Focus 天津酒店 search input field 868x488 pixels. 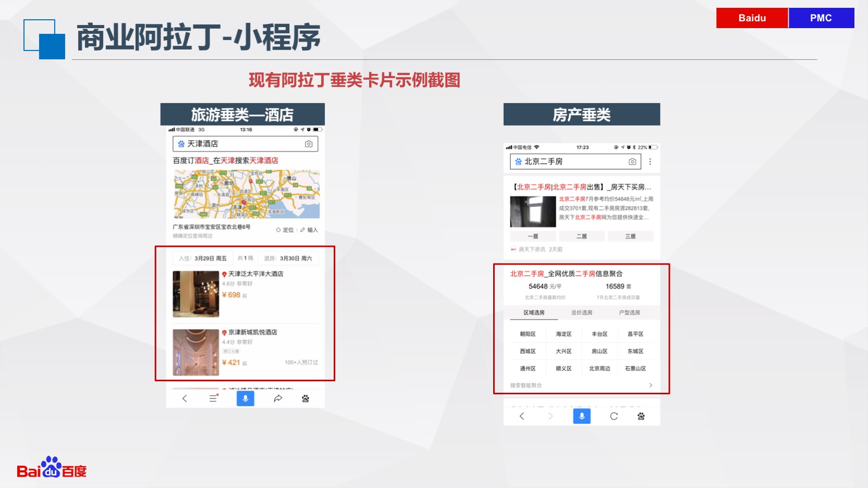pos(245,144)
